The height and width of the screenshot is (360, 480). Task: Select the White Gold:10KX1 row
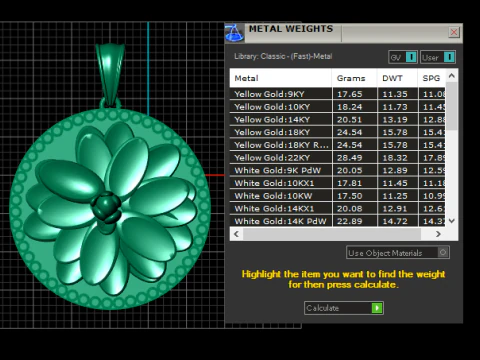coord(338,183)
